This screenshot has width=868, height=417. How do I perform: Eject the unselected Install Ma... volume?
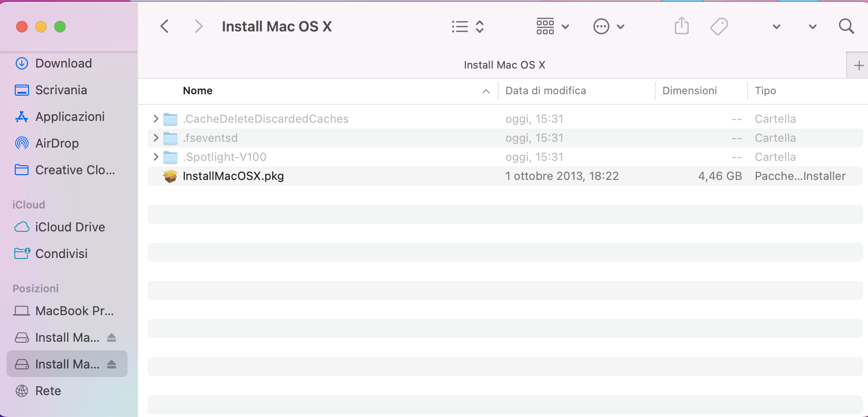[x=112, y=338]
